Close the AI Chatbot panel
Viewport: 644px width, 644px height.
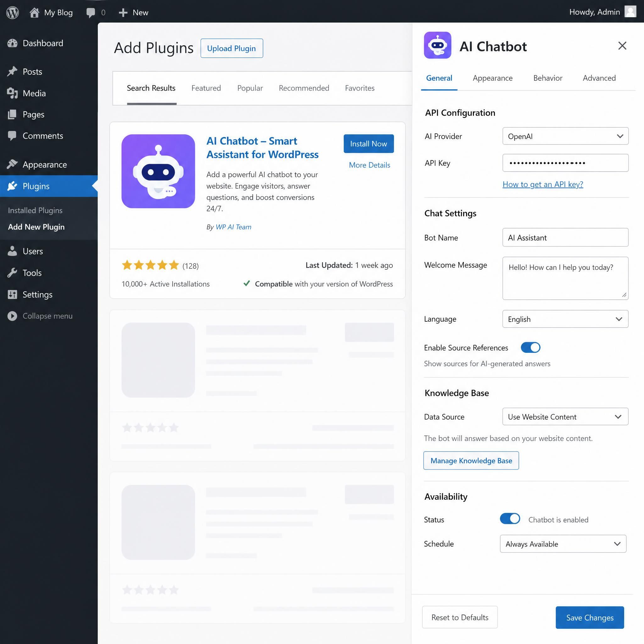[622, 46]
